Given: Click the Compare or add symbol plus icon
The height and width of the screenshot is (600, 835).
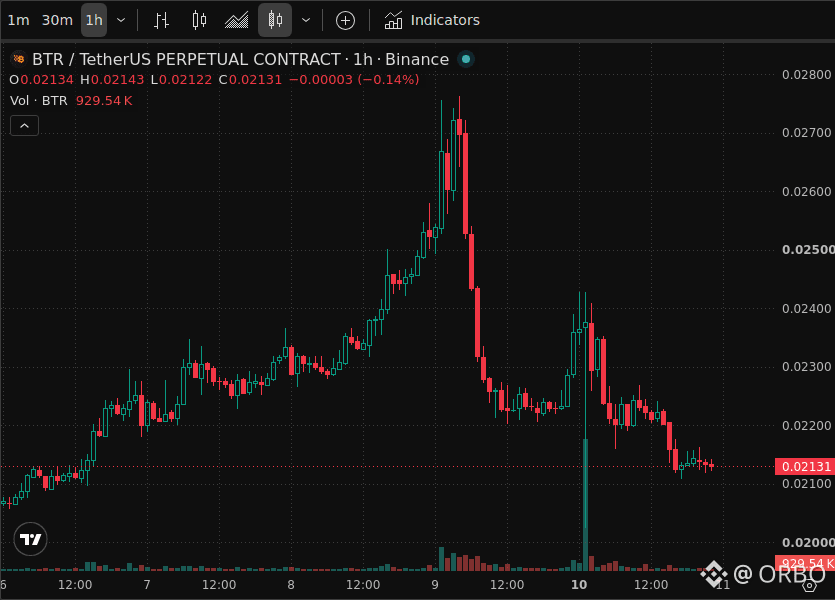Looking at the screenshot, I should (x=345, y=20).
